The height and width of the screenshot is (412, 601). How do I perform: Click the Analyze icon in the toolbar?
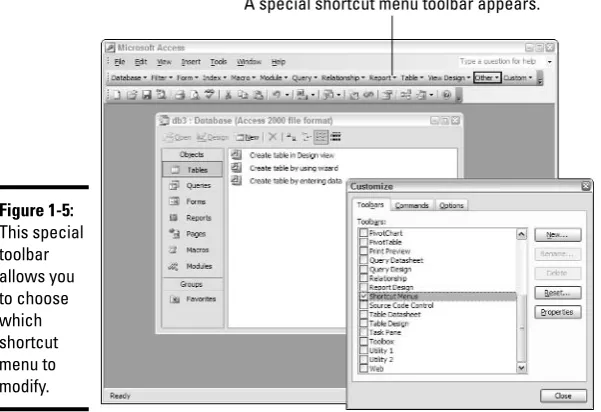coord(328,95)
